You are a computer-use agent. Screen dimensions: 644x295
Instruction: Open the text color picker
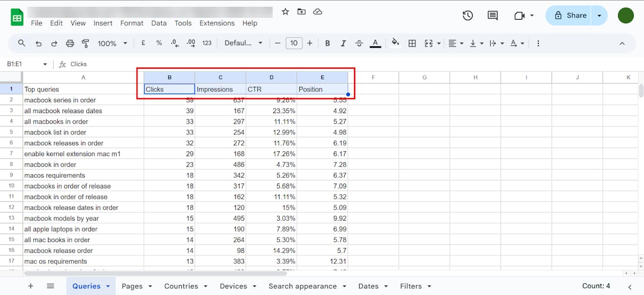[375, 43]
